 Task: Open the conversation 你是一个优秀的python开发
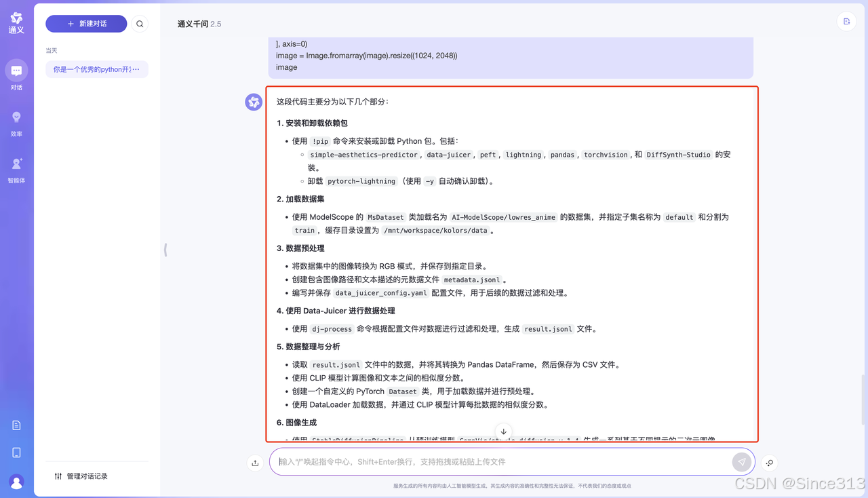[96, 69]
